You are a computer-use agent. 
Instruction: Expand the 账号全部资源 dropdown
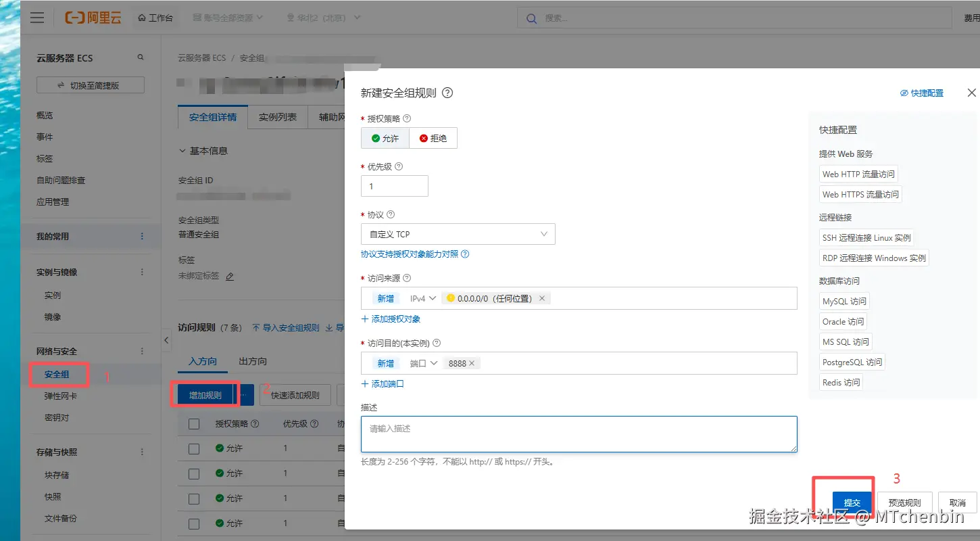click(x=228, y=18)
